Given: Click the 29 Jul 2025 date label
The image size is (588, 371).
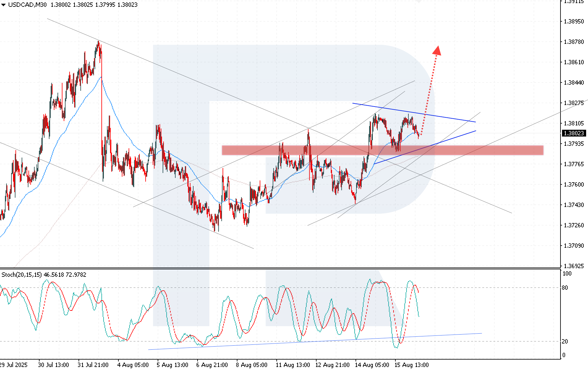Looking at the screenshot, I should pos(14,365).
